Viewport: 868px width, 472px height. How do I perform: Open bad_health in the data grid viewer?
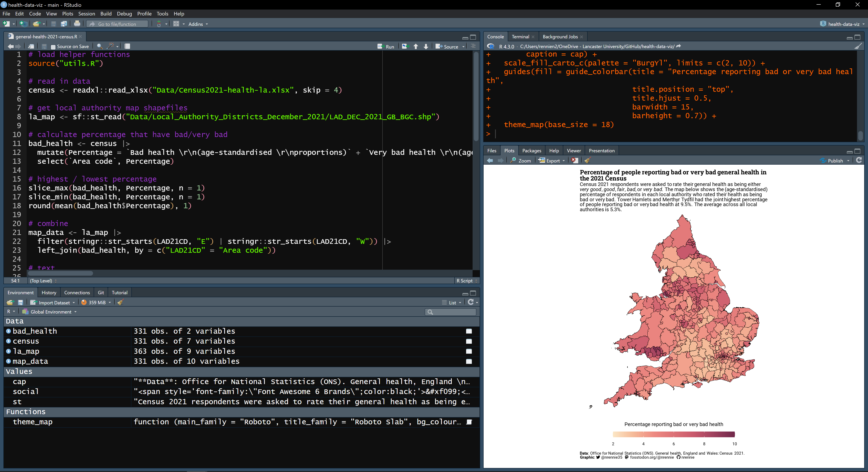(469, 331)
